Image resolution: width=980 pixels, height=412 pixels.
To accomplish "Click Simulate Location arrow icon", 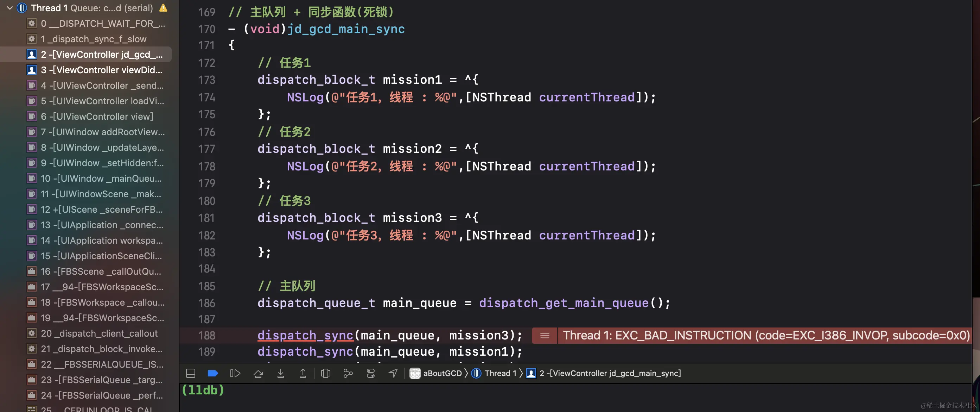I will (x=393, y=373).
